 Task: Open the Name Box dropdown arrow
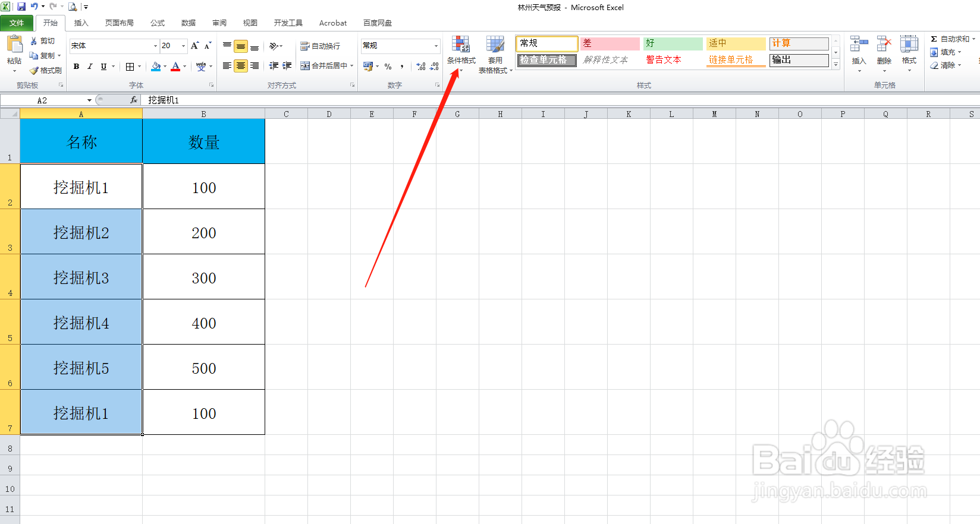point(89,100)
